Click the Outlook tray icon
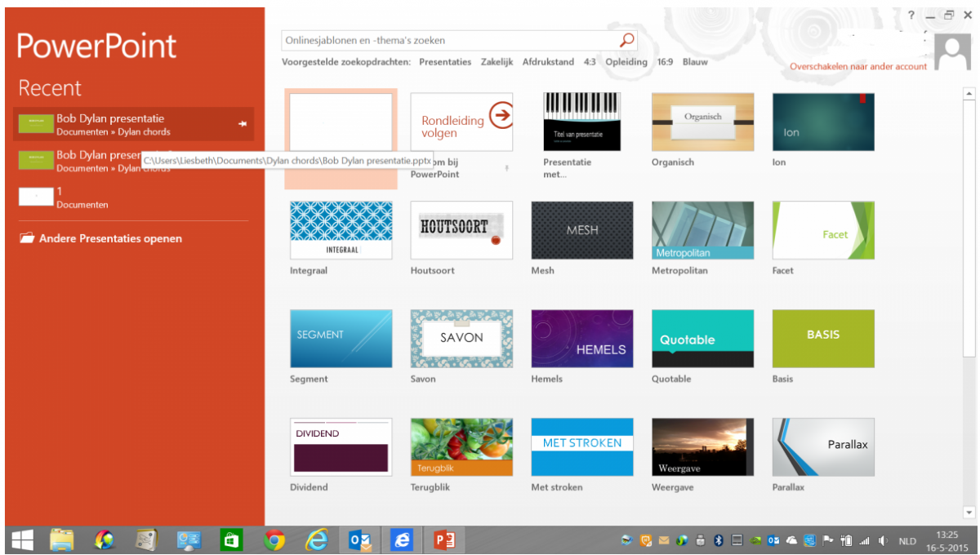 tap(773, 540)
